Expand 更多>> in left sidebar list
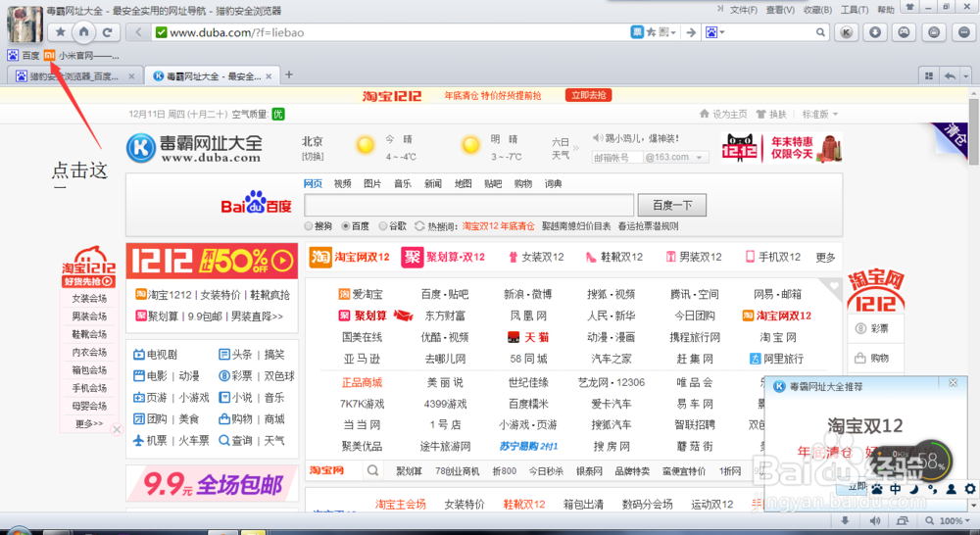 pos(89,423)
